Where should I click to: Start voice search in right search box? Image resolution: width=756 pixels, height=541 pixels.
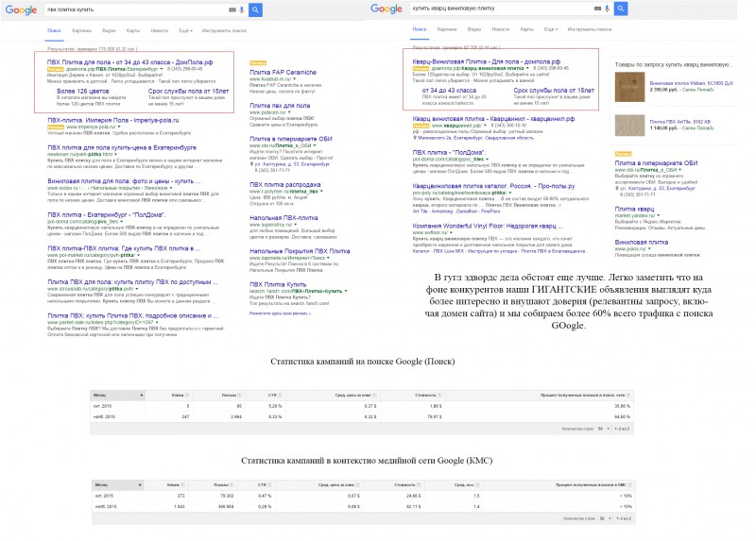pos(607,8)
